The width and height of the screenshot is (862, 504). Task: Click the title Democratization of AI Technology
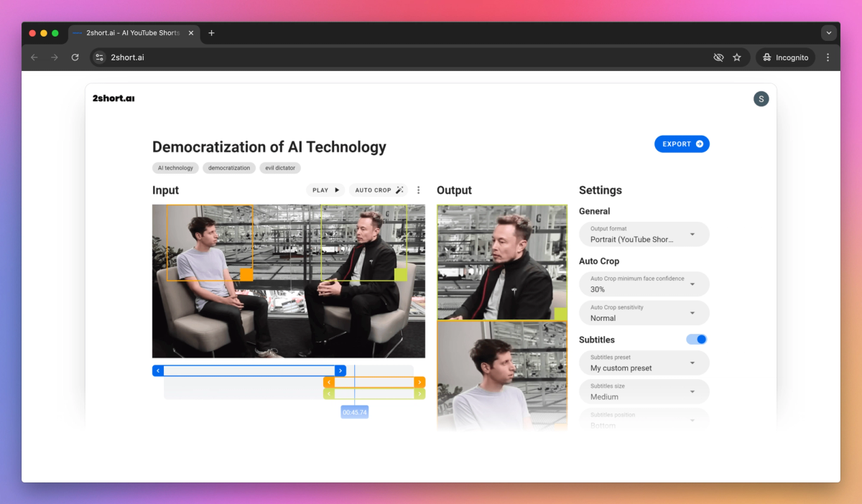269,147
